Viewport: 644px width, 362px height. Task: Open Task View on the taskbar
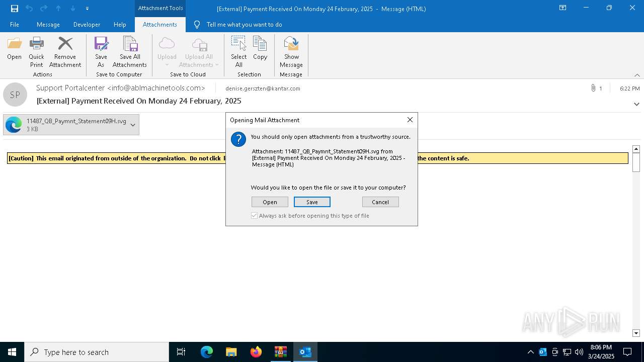point(181,352)
